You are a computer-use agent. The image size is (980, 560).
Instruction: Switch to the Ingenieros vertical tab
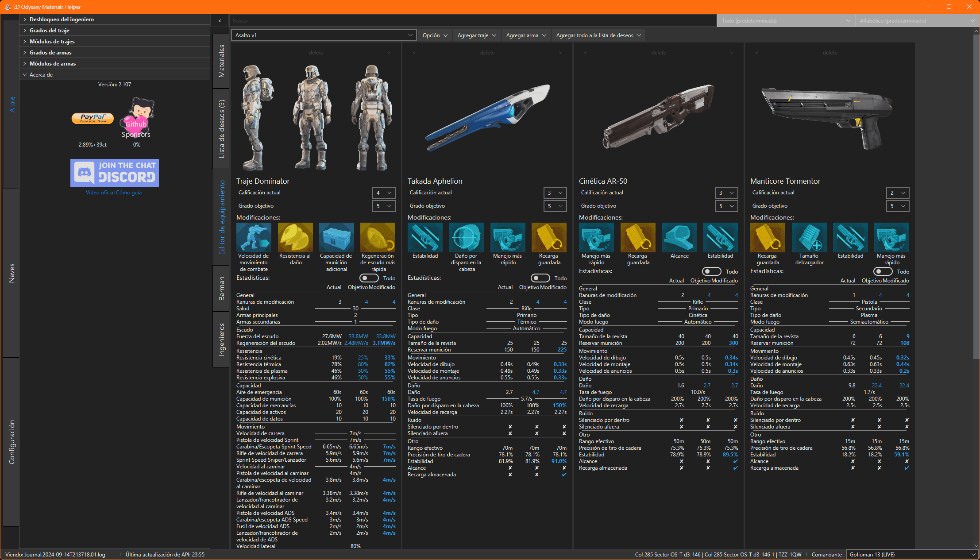pos(221,339)
